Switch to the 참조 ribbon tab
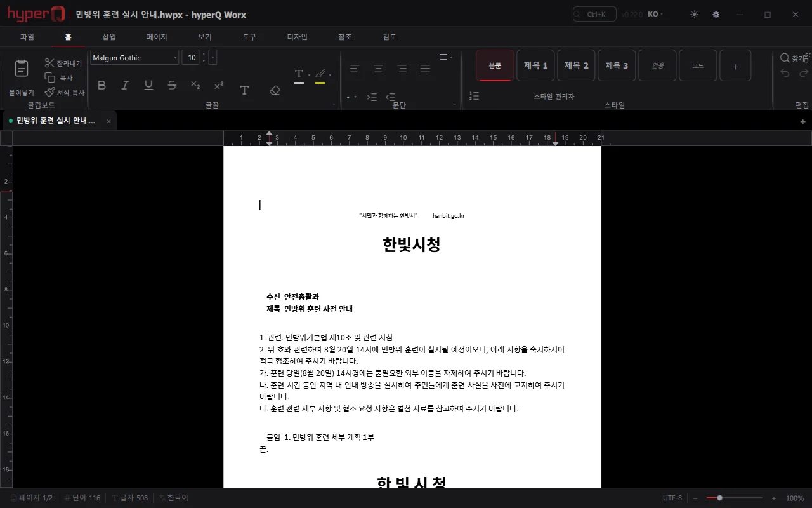 pyautogui.click(x=344, y=37)
